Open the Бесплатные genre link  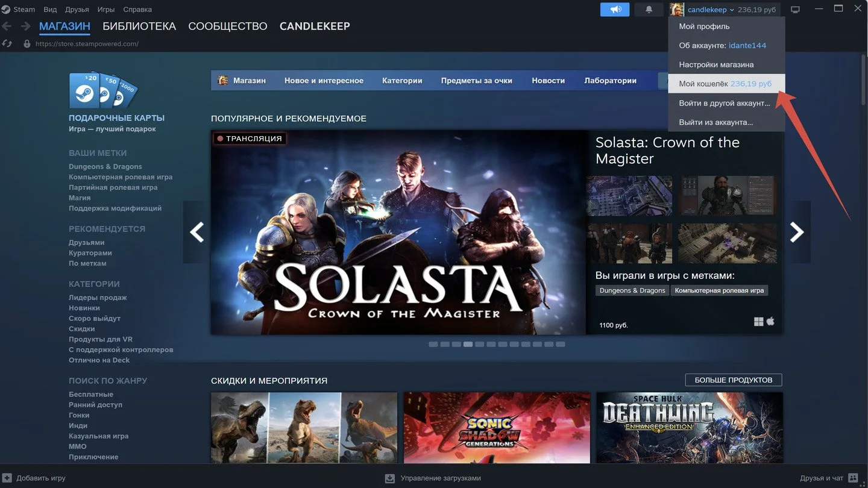click(91, 395)
